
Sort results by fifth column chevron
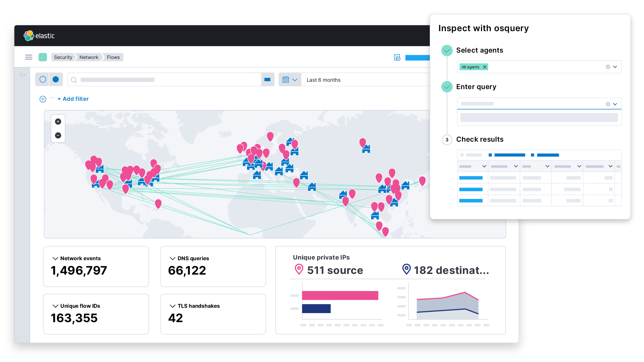click(610, 166)
